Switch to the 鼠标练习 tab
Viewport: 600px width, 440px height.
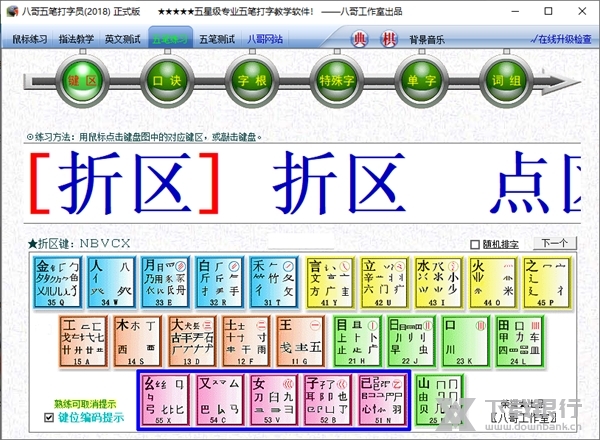point(29,39)
